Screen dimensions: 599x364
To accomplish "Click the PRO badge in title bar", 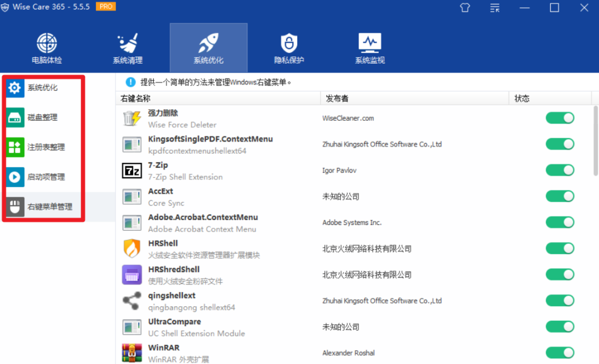I will pos(106,7).
